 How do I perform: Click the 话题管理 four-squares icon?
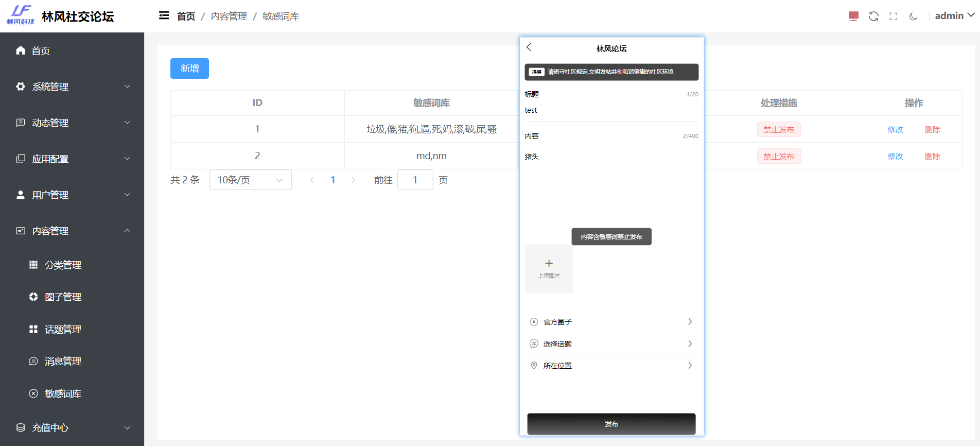(x=33, y=329)
